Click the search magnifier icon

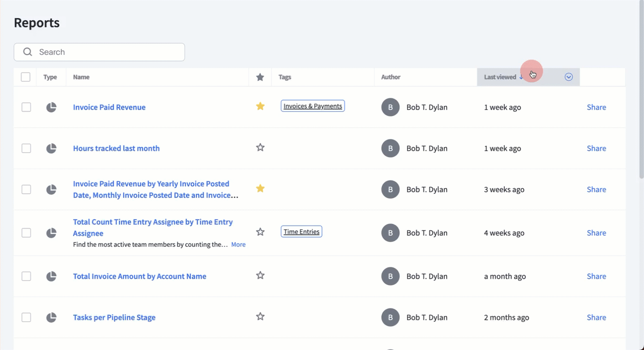28,52
